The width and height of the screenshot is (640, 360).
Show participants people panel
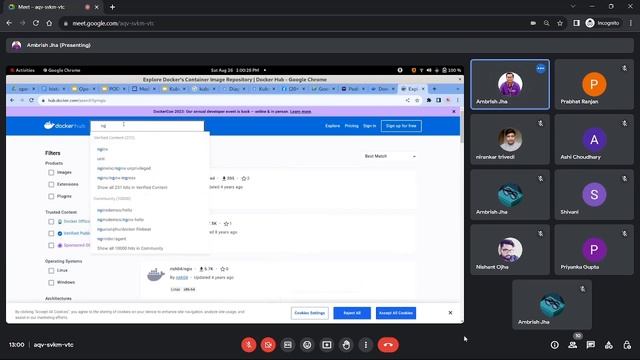[573, 345]
